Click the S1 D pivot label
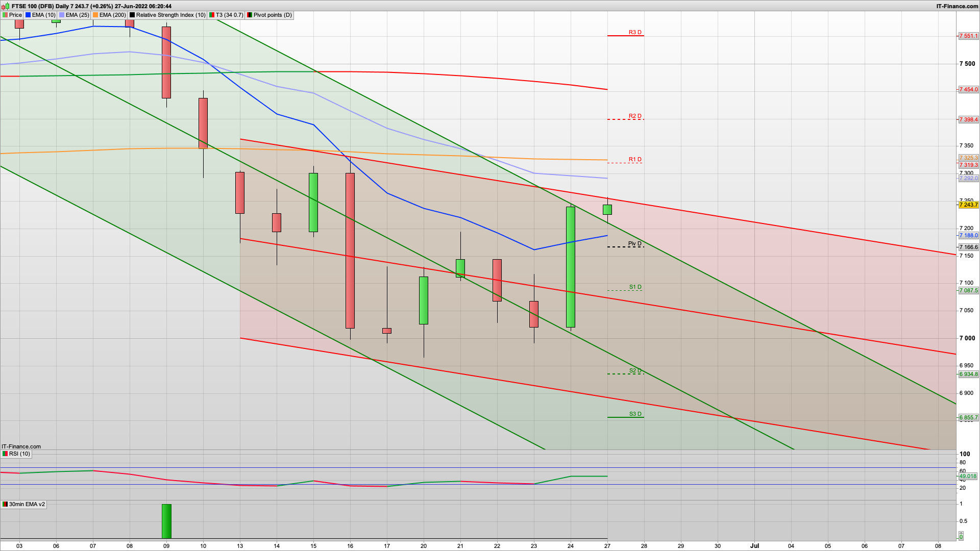 635,287
